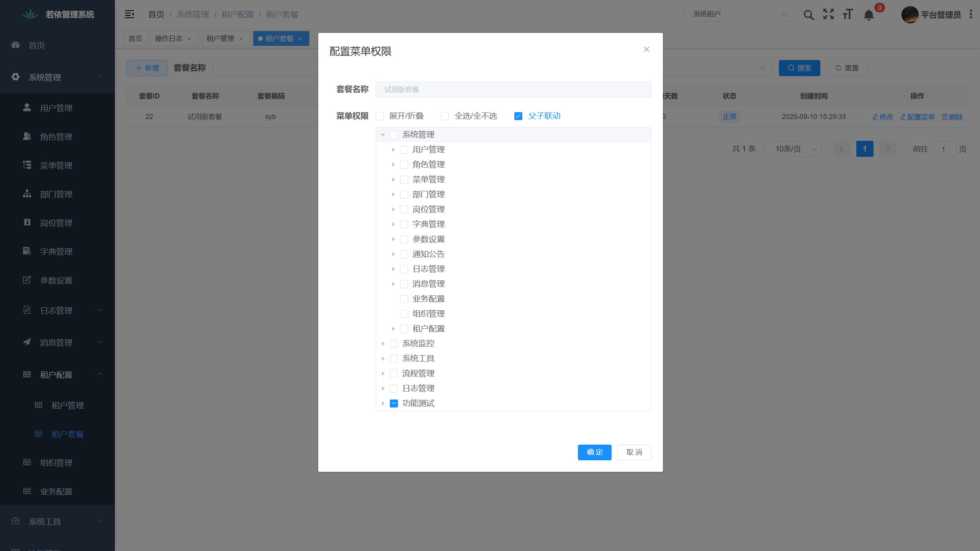Viewport: 980px width, 551px height.
Task: Open 系统管理 from the breadcrumb
Action: [x=193, y=14]
